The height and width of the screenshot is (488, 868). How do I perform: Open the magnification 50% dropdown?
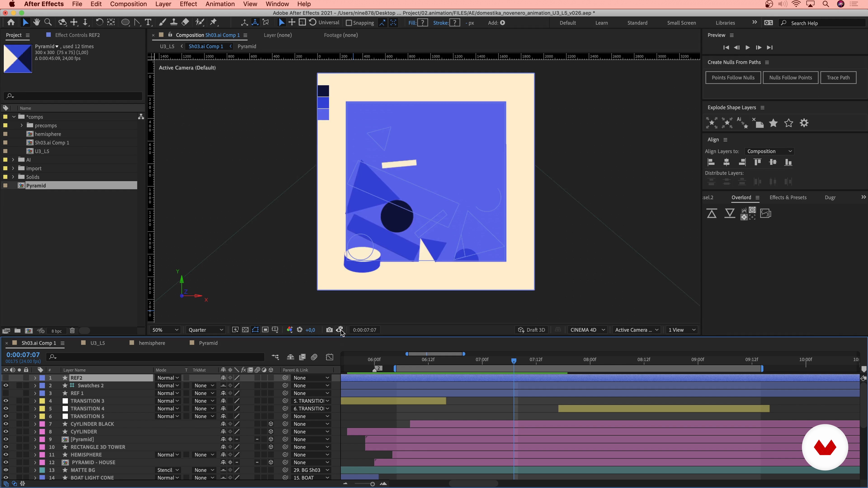coord(165,330)
